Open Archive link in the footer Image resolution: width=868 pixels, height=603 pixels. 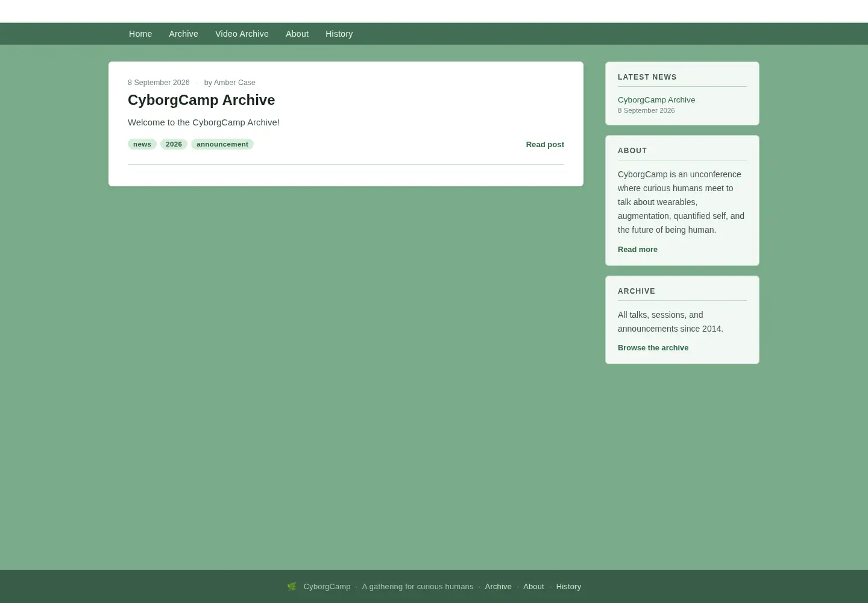498,586
